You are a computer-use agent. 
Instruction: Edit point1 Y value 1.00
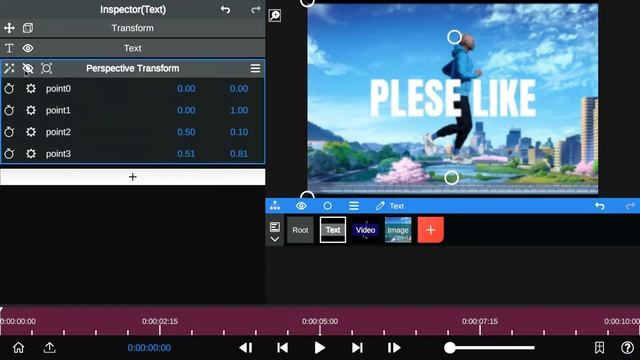[239, 110]
